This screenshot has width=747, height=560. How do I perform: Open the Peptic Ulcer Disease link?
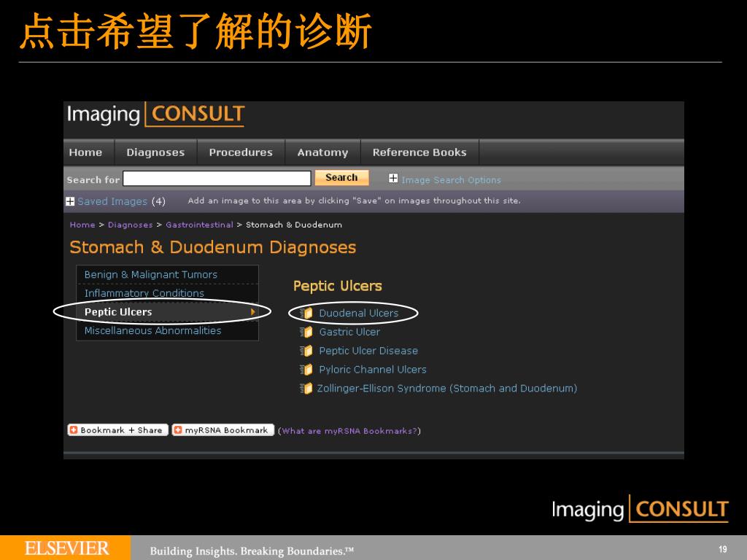click(368, 351)
